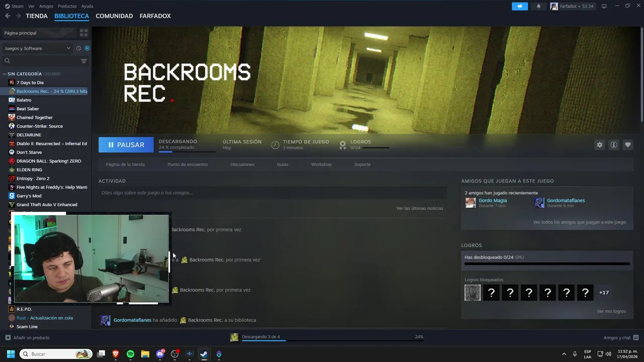The image size is (644, 362).
Task: Open the Amigos menu
Action: (46, 6)
